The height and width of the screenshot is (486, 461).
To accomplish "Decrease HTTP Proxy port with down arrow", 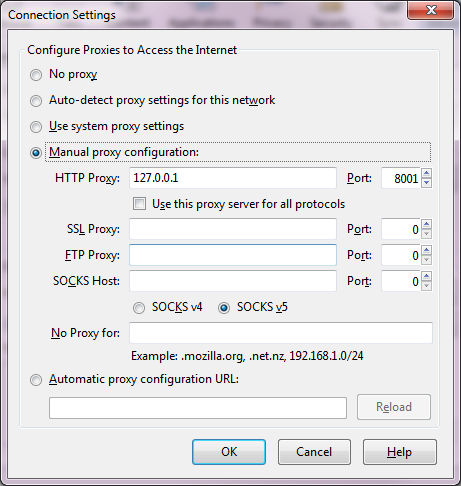I will coord(426,183).
